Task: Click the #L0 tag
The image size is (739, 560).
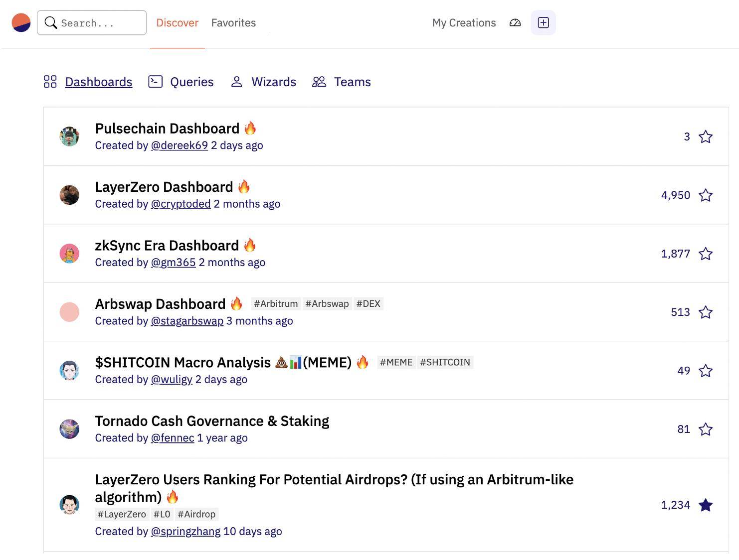Action: click(x=162, y=514)
